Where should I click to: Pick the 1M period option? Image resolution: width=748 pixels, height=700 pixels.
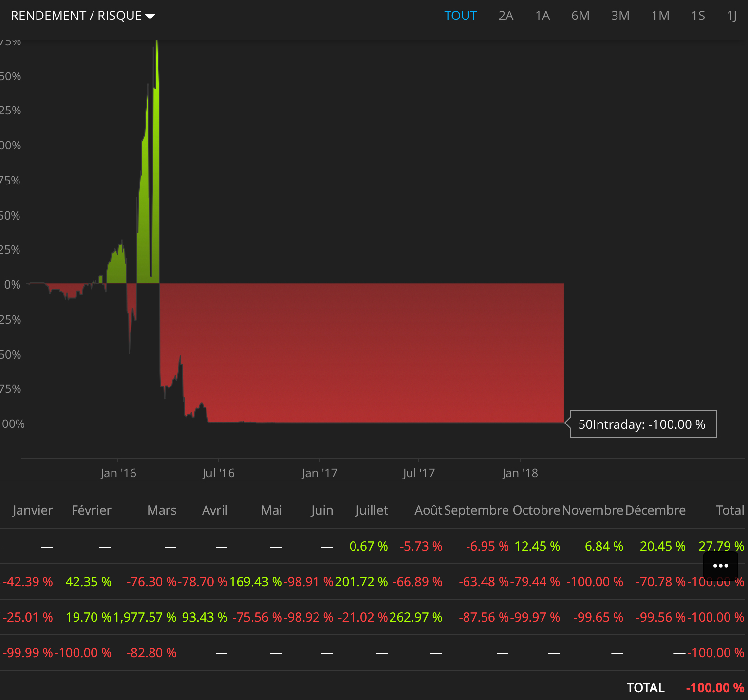(660, 16)
